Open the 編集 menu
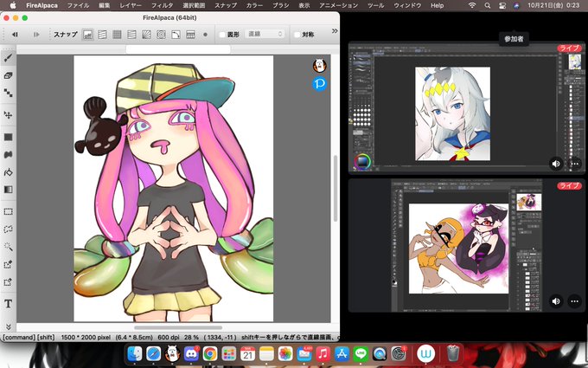Screen dimensions: 588x368 105,5
